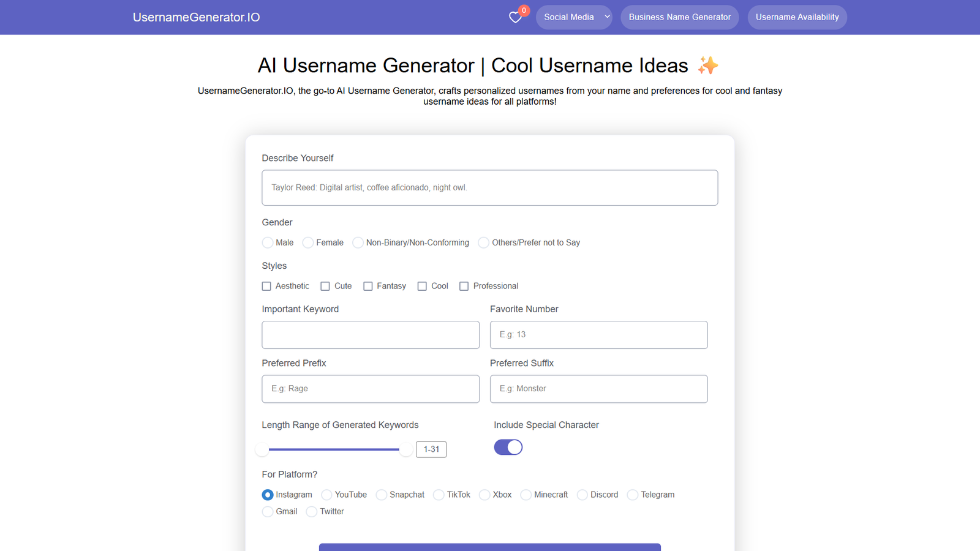Click the Preferred Prefix input
Image resolution: width=980 pixels, height=551 pixels.
click(371, 389)
